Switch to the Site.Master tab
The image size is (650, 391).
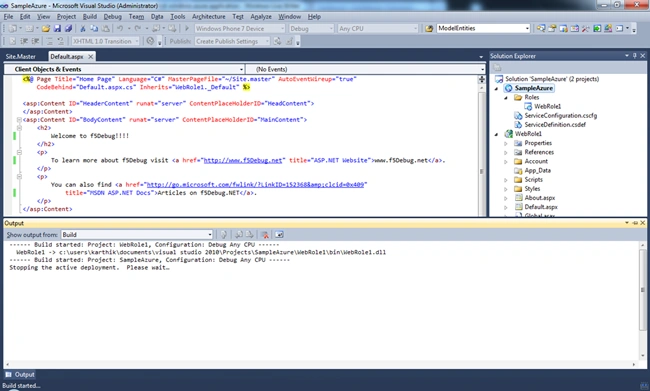pos(20,56)
